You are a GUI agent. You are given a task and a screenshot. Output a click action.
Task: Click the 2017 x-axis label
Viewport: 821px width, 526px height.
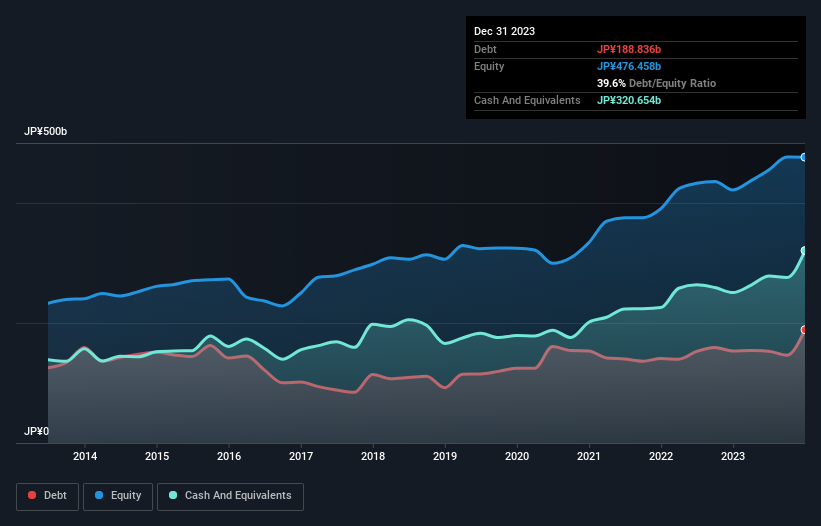[x=301, y=456]
